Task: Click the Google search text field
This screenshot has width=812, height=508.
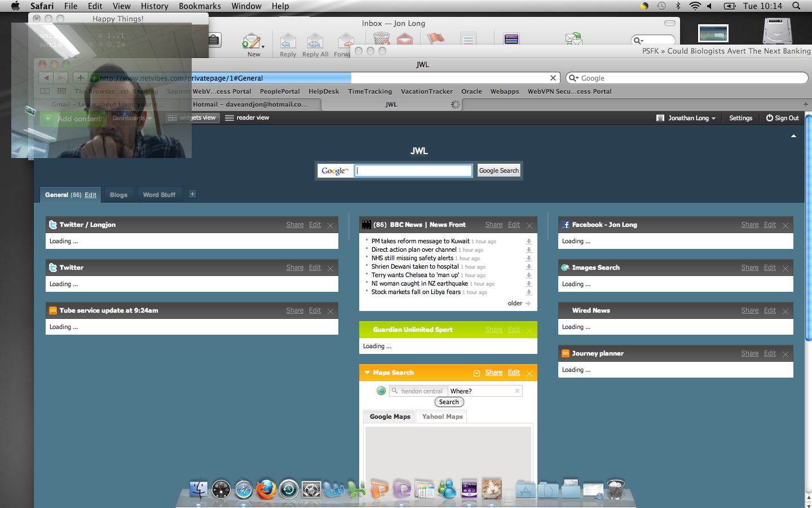Action: pos(414,170)
